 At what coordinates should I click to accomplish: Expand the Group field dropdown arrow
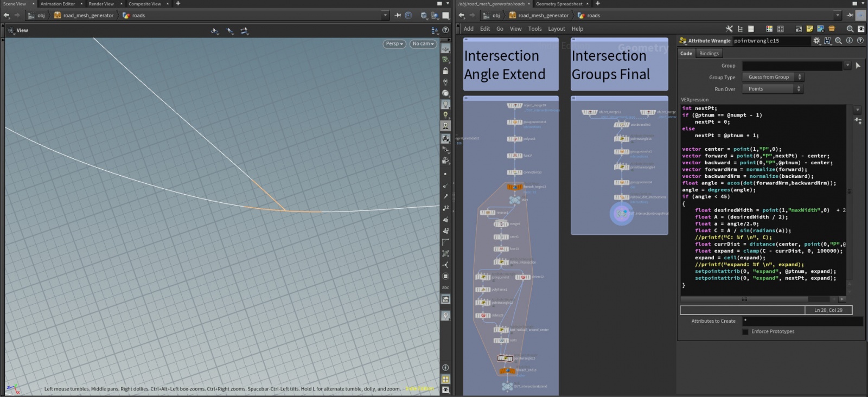[847, 66]
